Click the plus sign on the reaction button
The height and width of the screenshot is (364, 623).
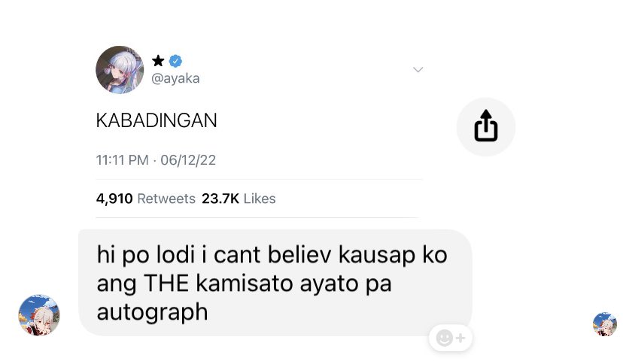coord(460,338)
